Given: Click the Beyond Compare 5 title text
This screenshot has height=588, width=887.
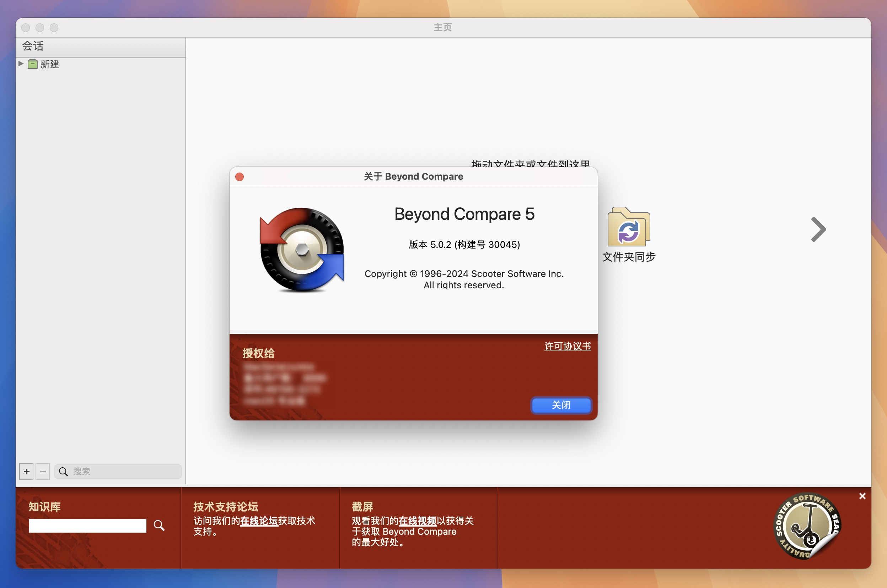Looking at the screenshot, I should point(464,214).
